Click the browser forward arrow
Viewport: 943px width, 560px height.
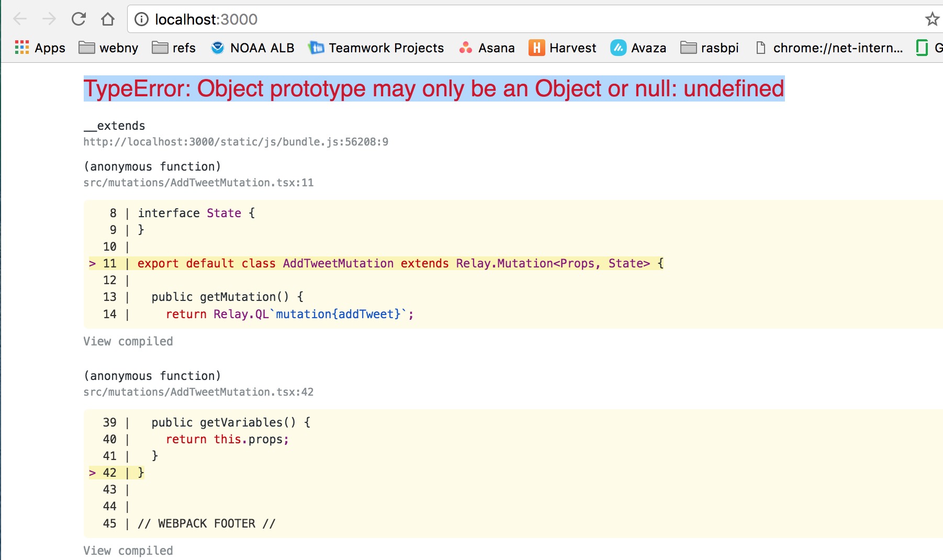coord(49,19)
